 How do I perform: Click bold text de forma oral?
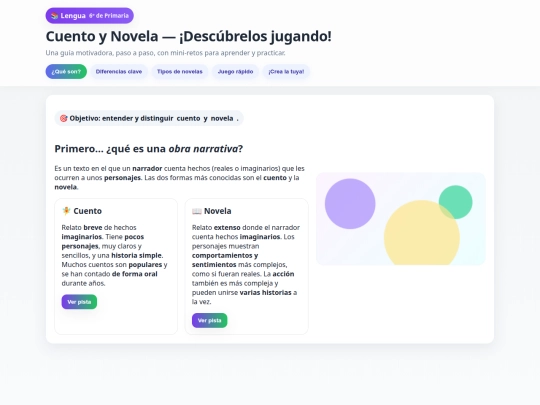pos(135,274)
